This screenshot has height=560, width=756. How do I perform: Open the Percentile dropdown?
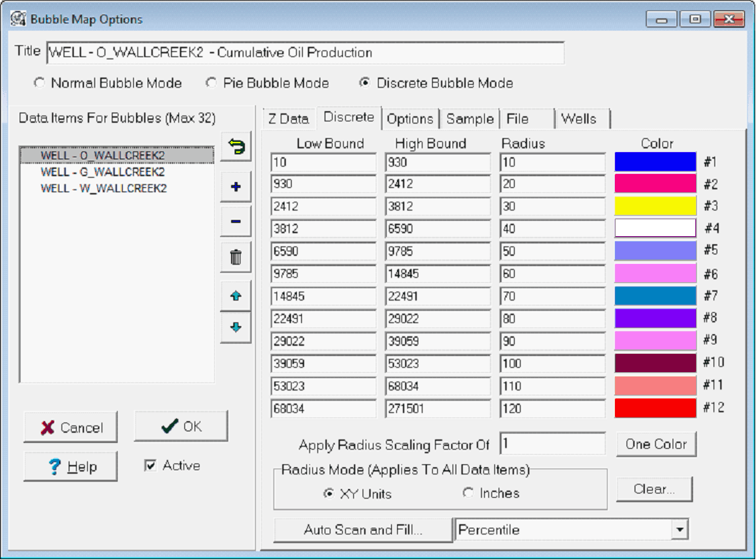679,529
